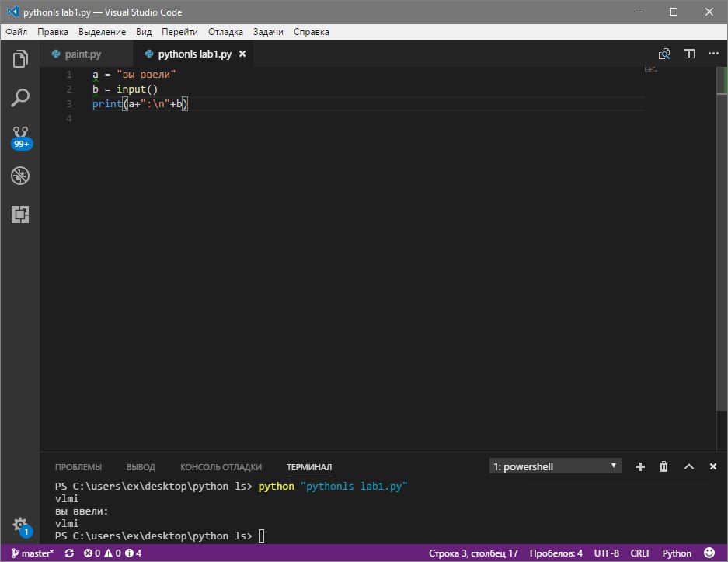Viewport: 728px width, 562px height.
Task: Switch to the ПРОБЛЕМЫ panel tab
Action: tap(78, 467)
